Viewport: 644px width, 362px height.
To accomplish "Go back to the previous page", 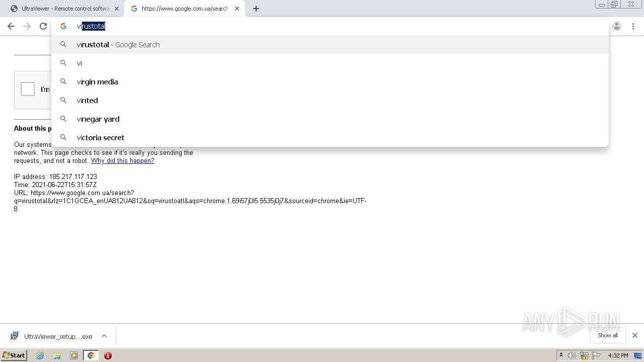I will [11, 26].
